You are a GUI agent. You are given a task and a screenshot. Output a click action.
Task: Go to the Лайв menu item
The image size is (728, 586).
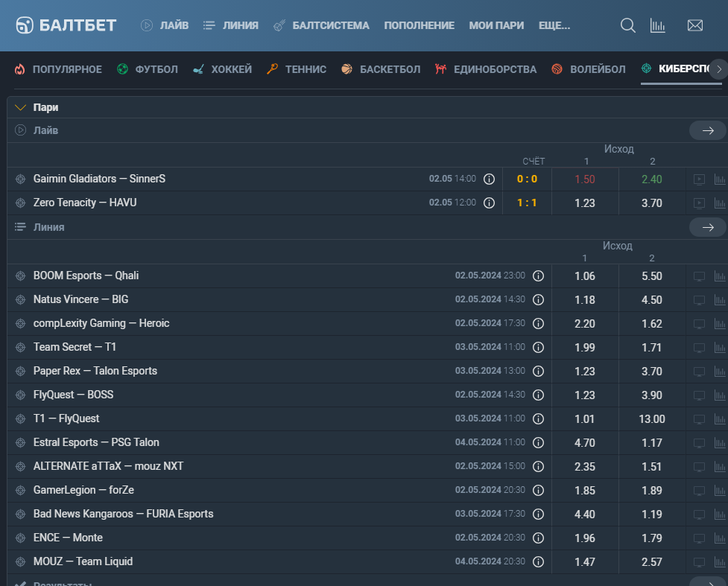[x=165, y=25]
